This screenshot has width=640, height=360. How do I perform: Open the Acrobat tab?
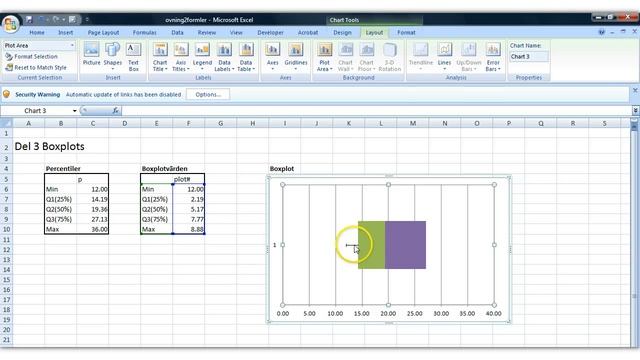[x=308, y=32]
